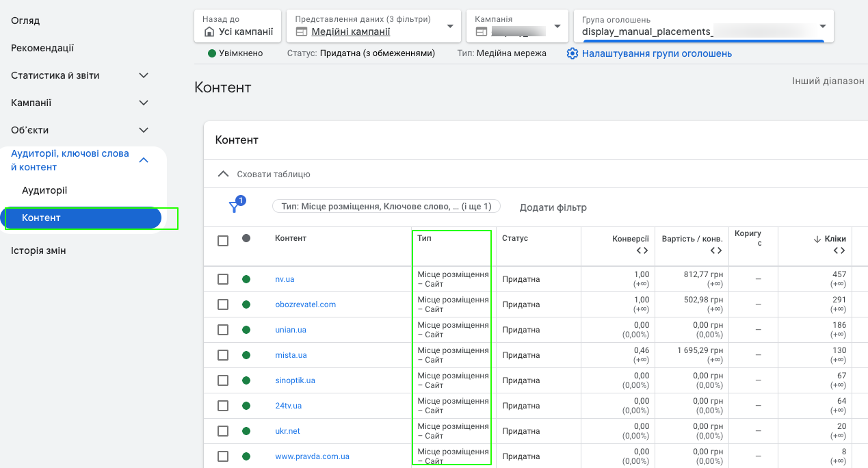
Task: Expand Статистика й звіти sidebar section
Action: [144, 75]
